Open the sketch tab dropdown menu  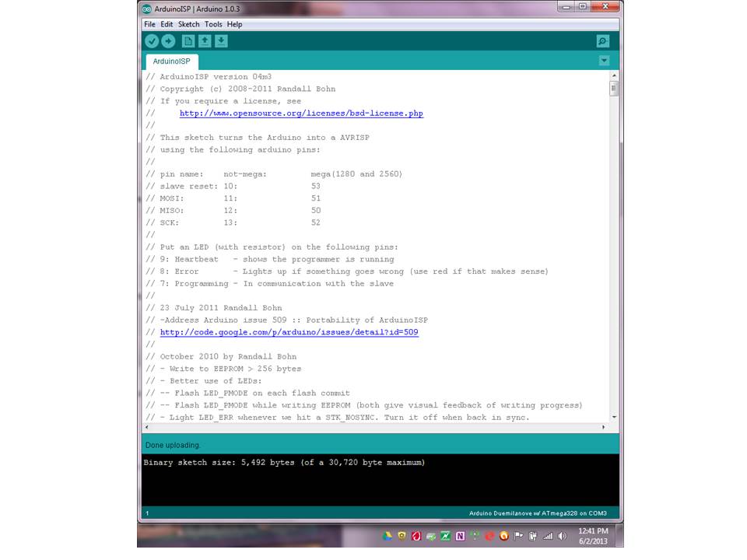[605, 60]
